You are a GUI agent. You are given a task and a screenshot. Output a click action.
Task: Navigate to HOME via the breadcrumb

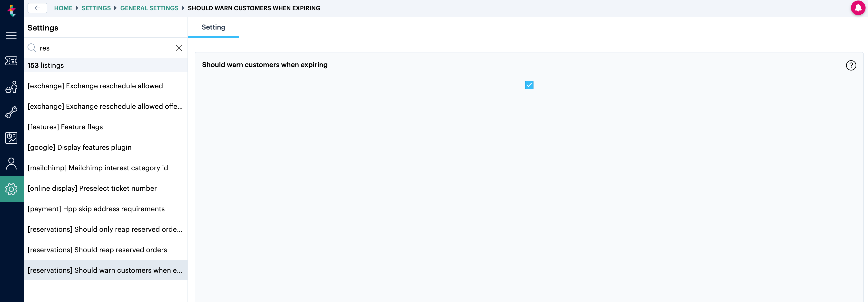pos(63,8)
